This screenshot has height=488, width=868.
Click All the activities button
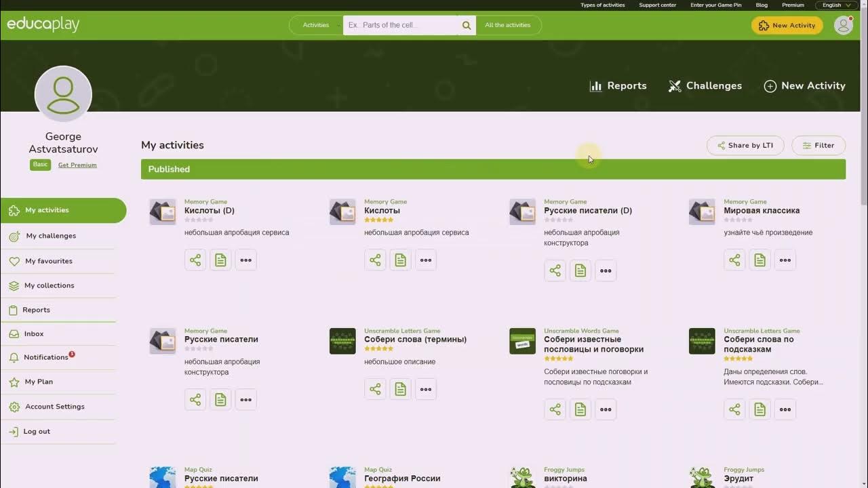[508, 25]
